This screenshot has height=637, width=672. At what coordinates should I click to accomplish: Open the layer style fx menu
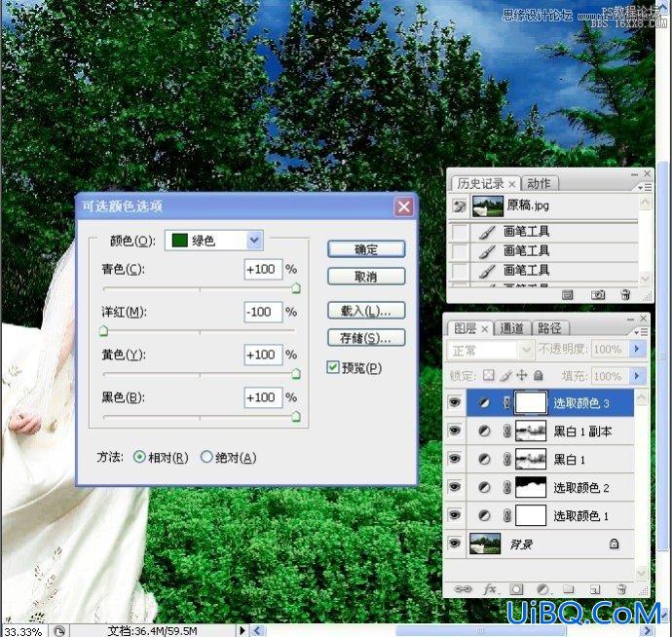click(x=490, y=589)
